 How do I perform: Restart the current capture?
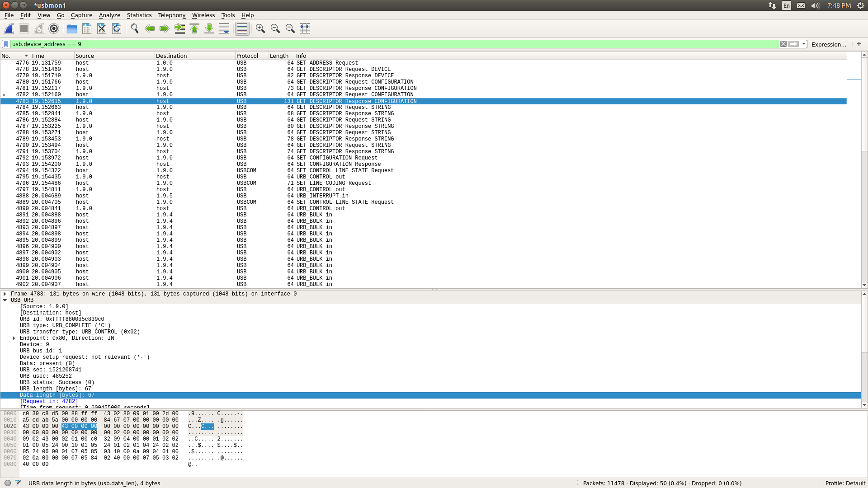pyautogui.click(x=39, y=28)
